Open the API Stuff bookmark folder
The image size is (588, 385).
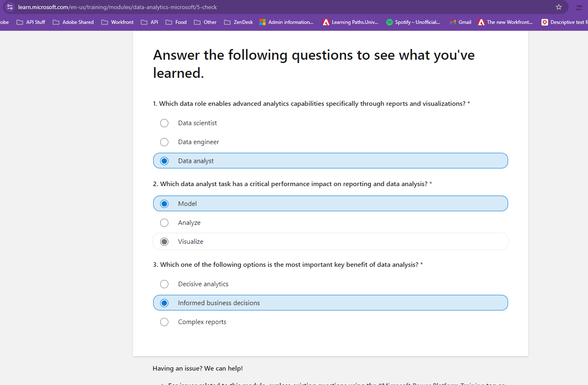[31, 22]
